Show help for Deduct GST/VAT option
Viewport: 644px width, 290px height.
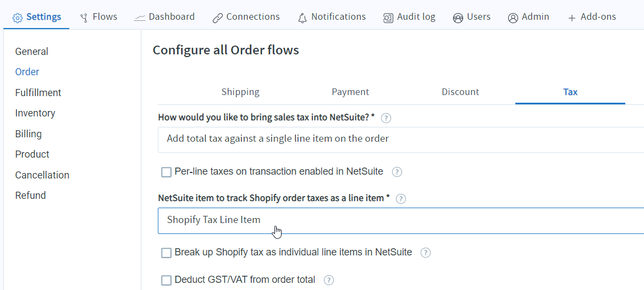tap(328, 280)
